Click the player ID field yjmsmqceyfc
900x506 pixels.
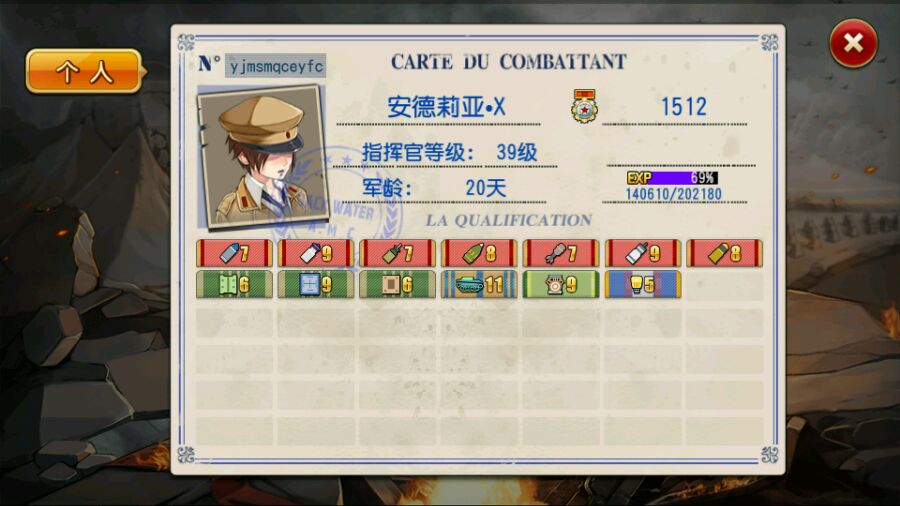276,66
